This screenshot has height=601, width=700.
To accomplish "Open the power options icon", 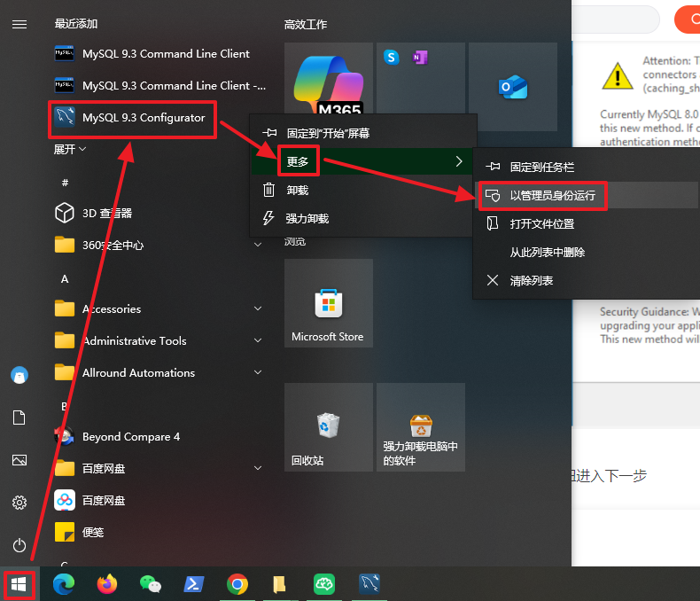I will point(19,545).
